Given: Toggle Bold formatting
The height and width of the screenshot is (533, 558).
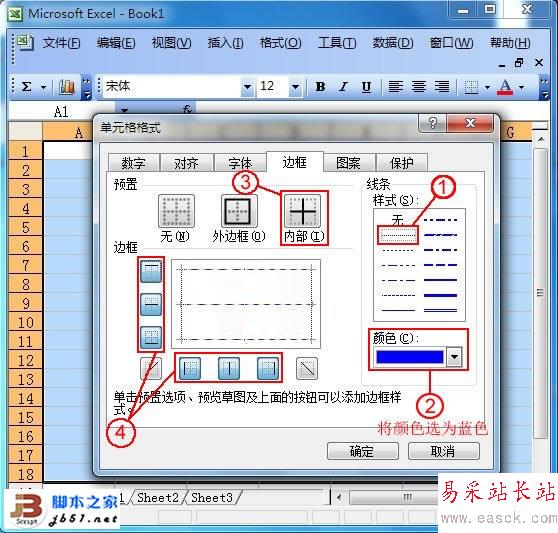Looking at the screenshot, I should (x=320, y=86).
